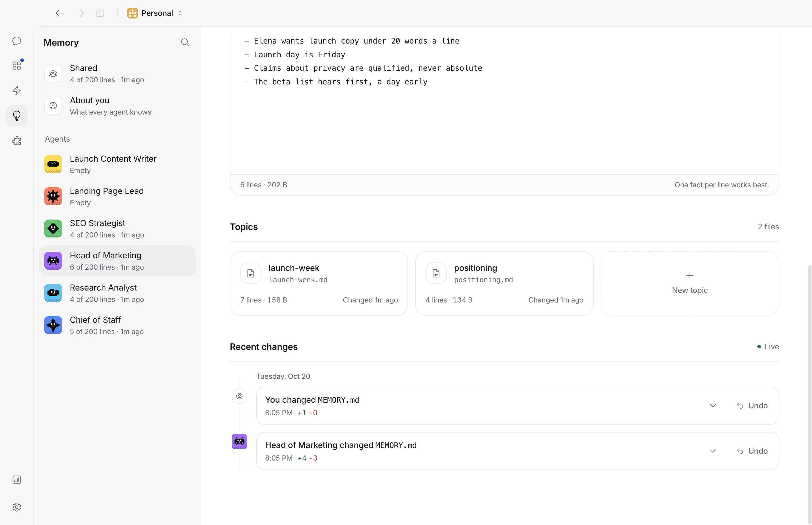Open the Personal workspace switcher
Screen dimensions: 812x525
tap(155, 13)
